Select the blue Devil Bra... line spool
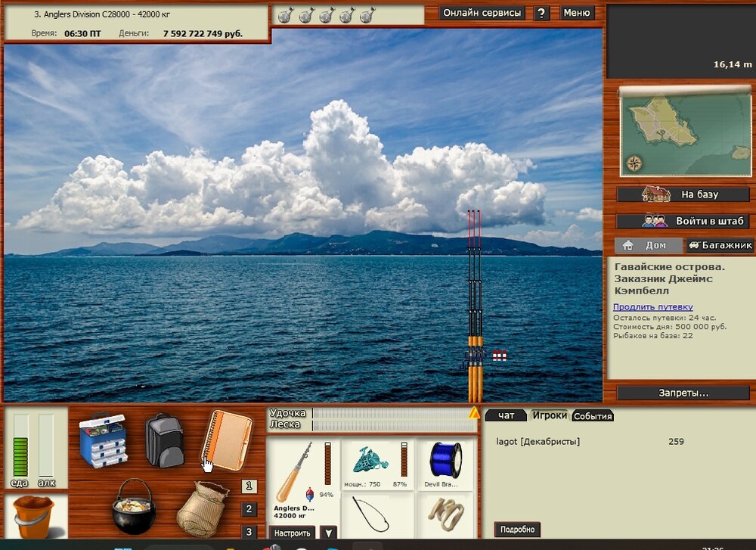The width and height of the screenshot is (756, 550). pos(445,464)
